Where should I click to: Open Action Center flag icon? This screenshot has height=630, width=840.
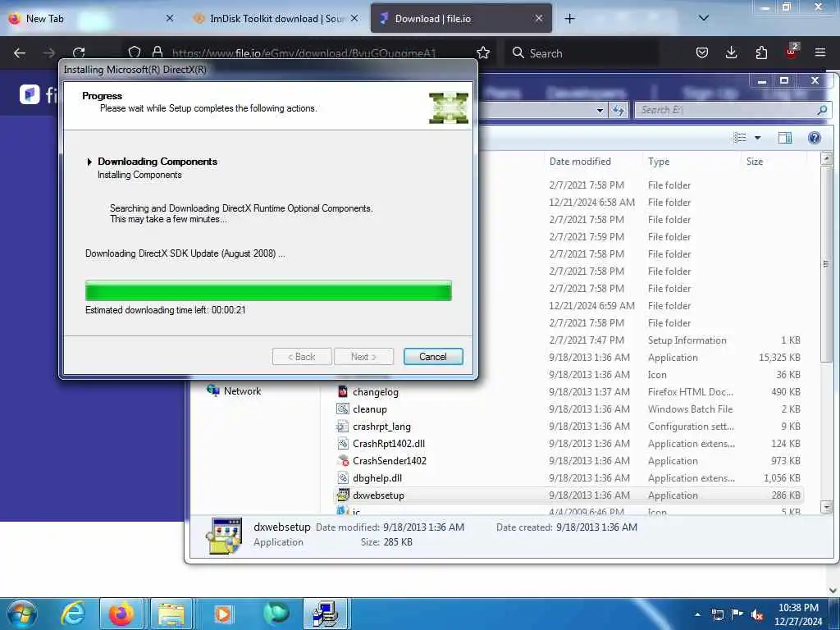737,614
